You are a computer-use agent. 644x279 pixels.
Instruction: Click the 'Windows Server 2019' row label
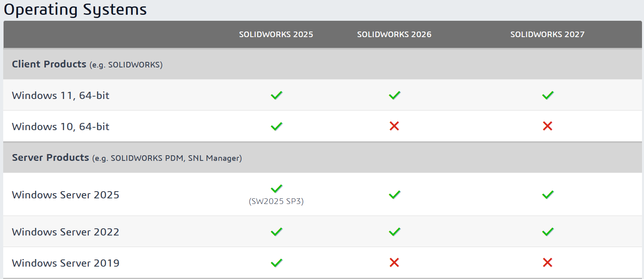66,263
